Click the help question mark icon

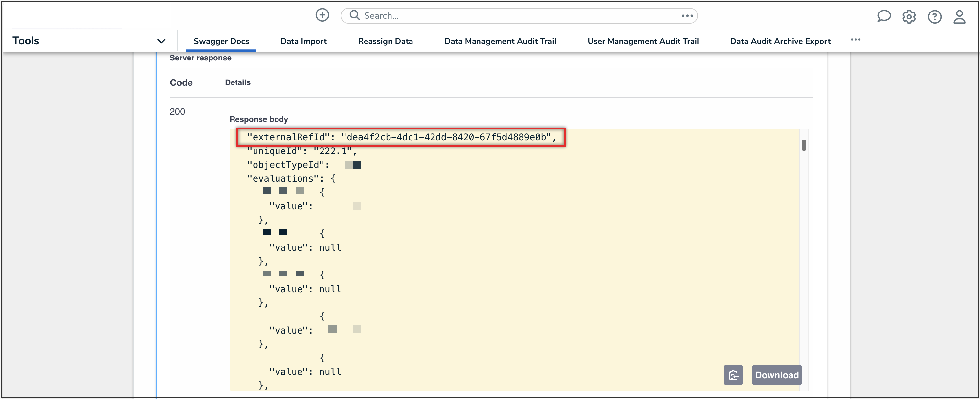[x=934, y=17]
